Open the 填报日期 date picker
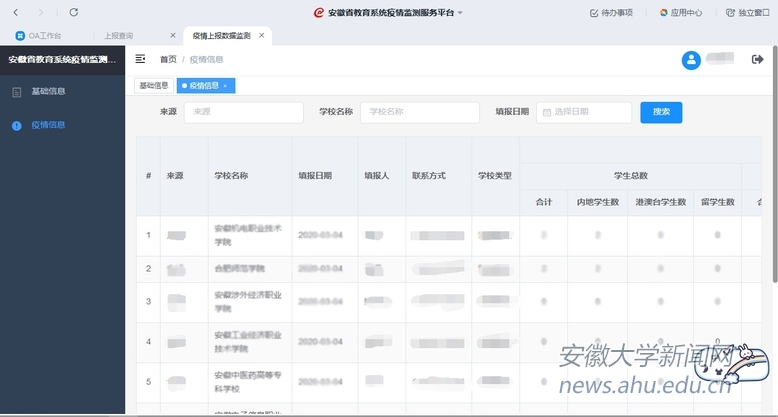 [x=585, y=112]
